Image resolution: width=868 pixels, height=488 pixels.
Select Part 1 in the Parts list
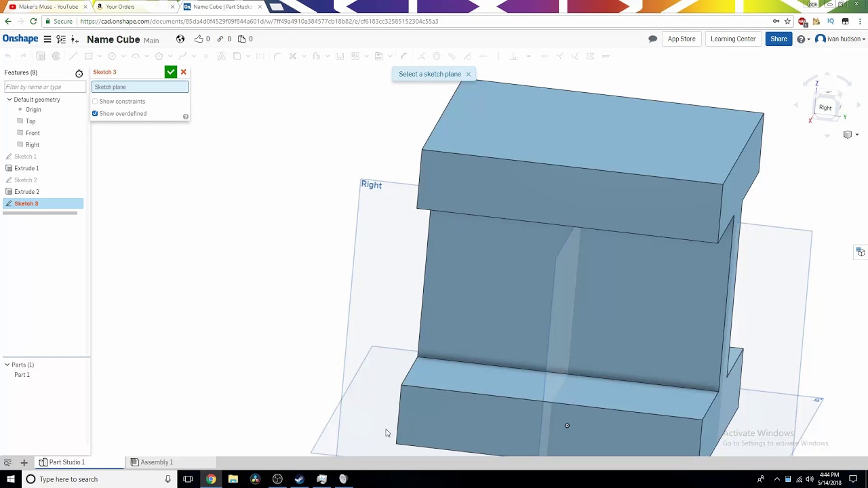(22, 375)
